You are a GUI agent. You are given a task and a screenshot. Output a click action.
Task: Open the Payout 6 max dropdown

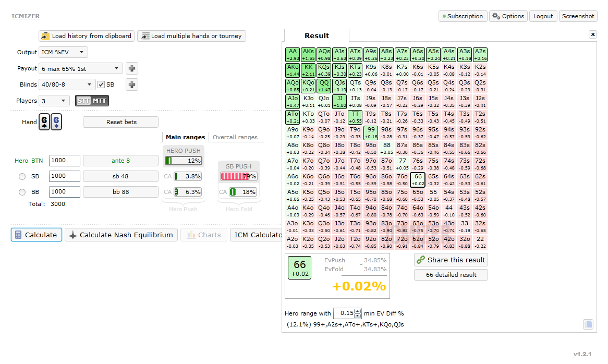pyautogui.click(x=81, y=69)
